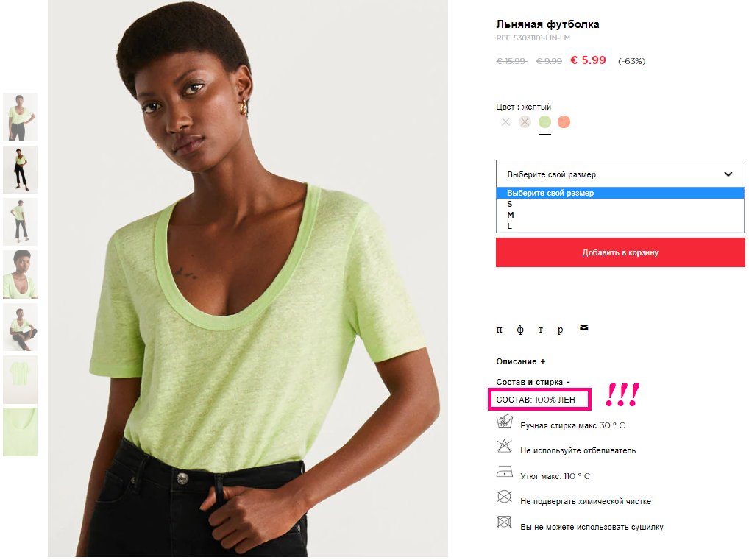Share via the Twitter icon
The width and height of the screenshot is (749, 560).
(x=541, y=329)
